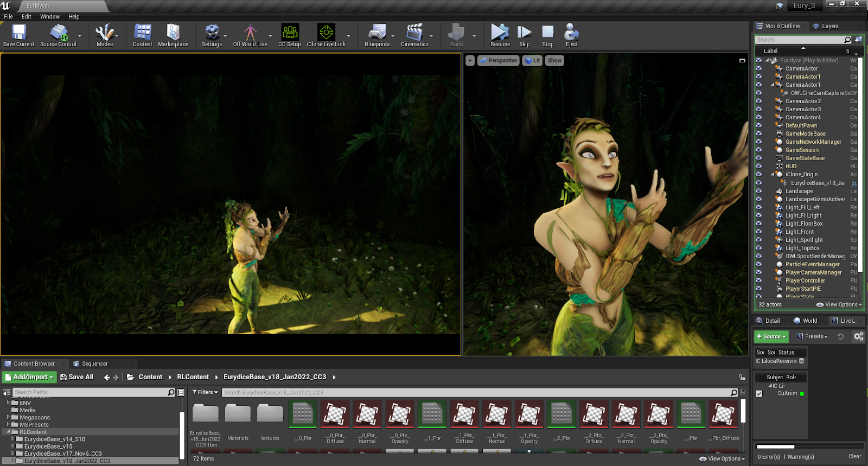Open the Live Link Presets dropdown
Viewport: 868px width, 466px height.
coord(812,336)
